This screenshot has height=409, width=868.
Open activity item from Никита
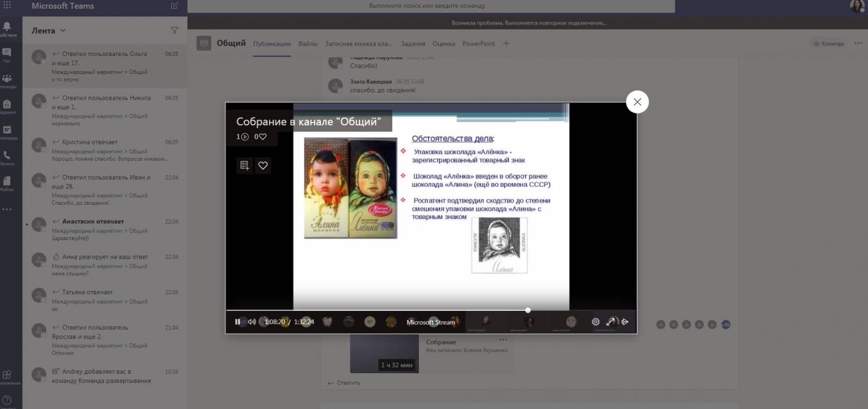pyautogui.click(x=105, y=110)
